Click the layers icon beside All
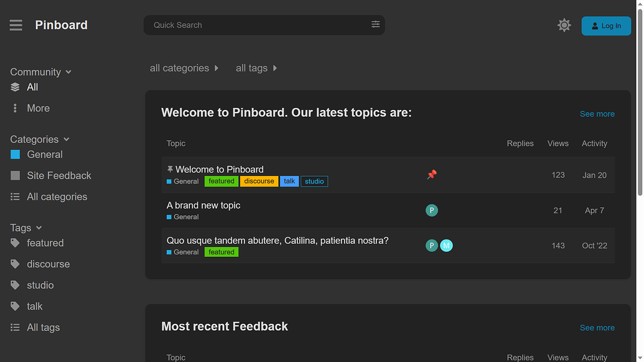 pos(16,87)
